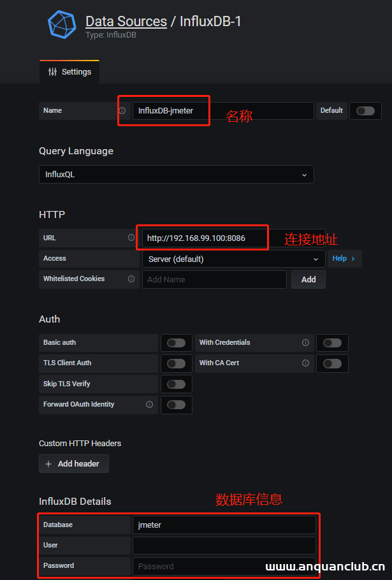This screenshot has height=580, width=392.
Task: Click the InfluxDB polyhedron logo icon
Action: coord(62,24)
